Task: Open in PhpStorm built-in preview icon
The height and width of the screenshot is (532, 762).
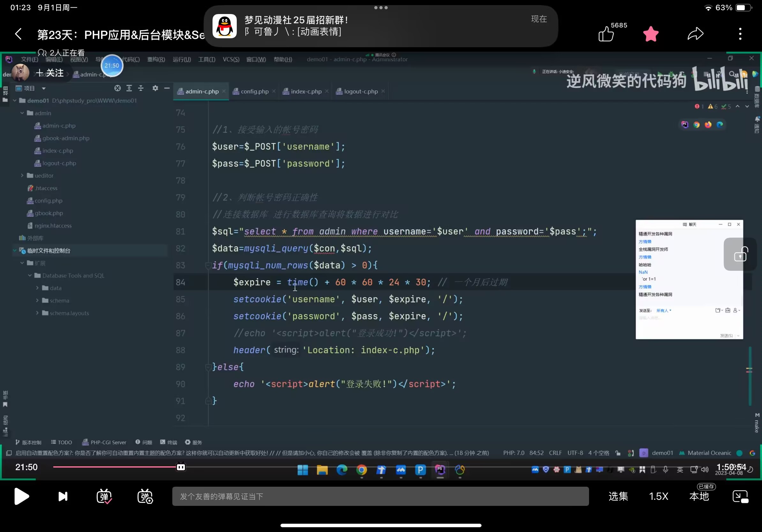Action: click(685, 124)
